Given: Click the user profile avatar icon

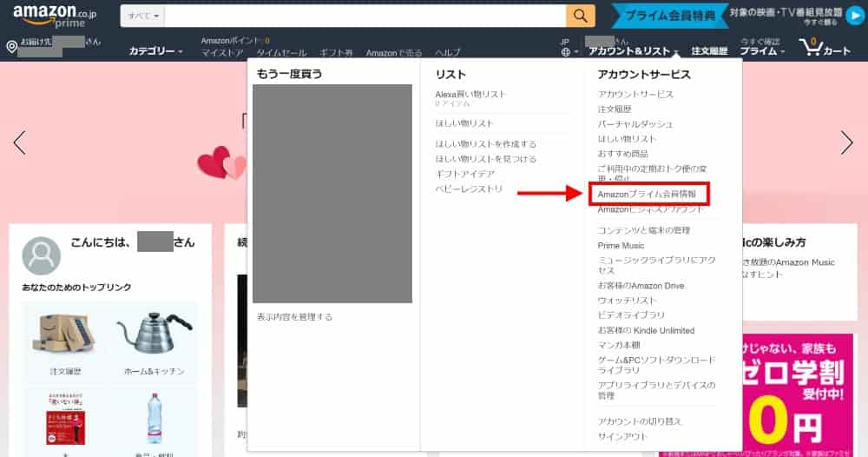Looking at the screenshot, I should click(42, 256).
